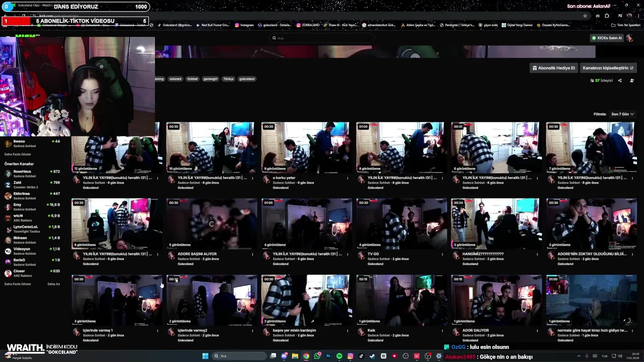Viewport: 644px width, 362px height.
Task: Click the 'Abonelik Hediye Et' button
Action: (553, 68)
